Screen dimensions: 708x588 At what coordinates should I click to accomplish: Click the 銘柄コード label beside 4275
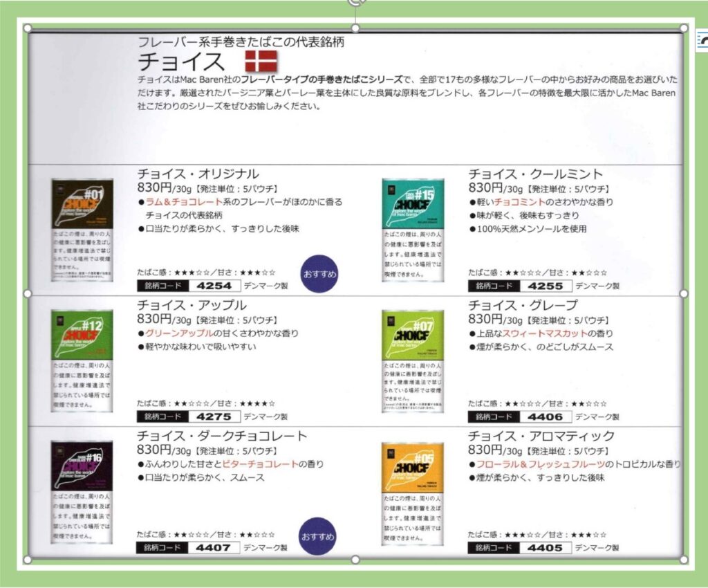tap(163, 416)
